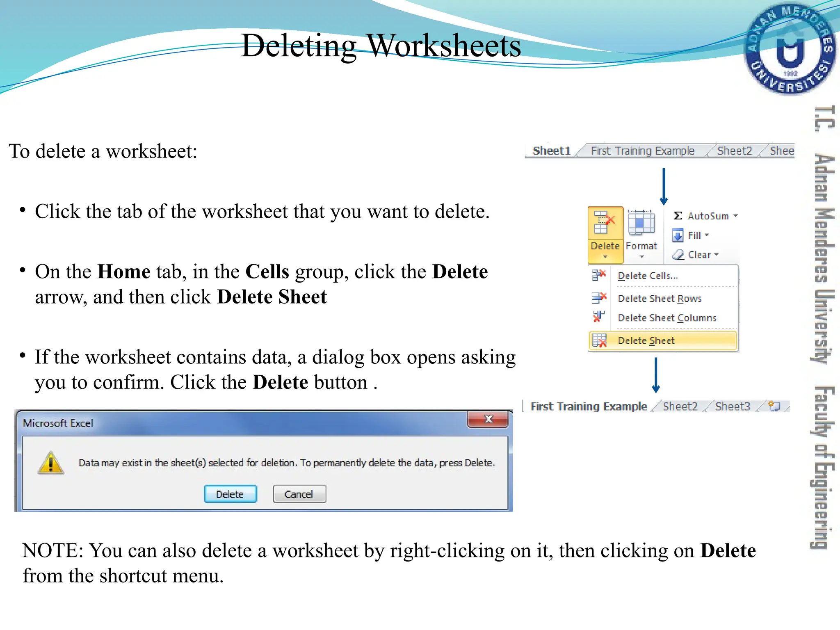Select First Training Example tab in top strip
The image size is (840, 630).
click(x=642, y=151)
